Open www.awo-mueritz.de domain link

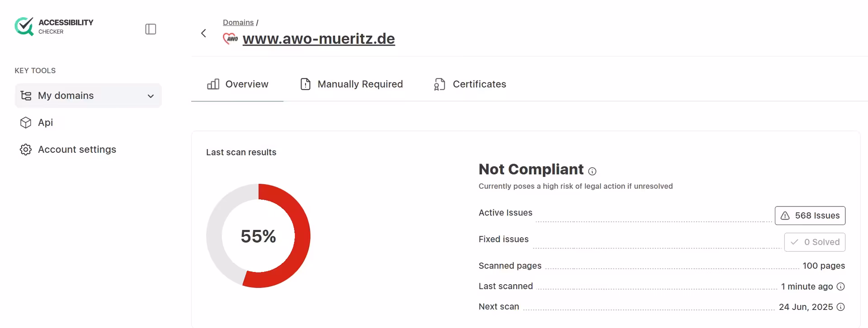318,39
